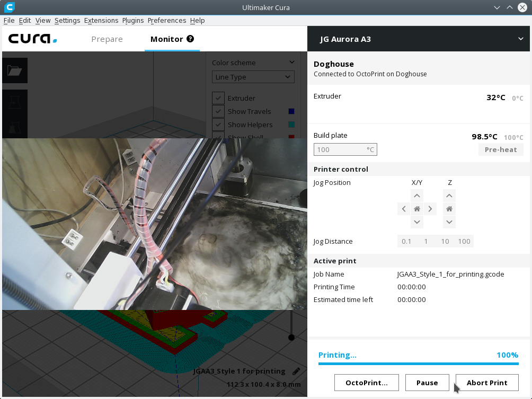532x399 pixels.
Task: Click the pencil icon to rename JGAA3 Style 1
Action: coord(296,371)
